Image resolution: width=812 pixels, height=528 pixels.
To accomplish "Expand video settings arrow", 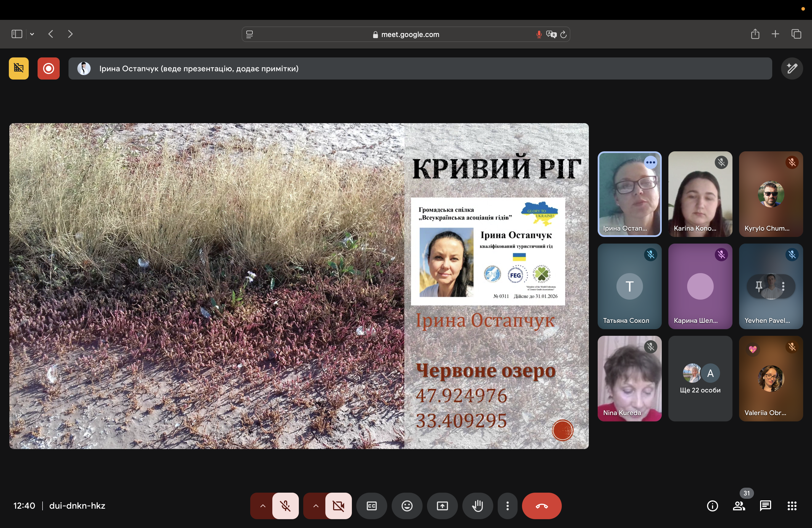I will tap(316, 506).
